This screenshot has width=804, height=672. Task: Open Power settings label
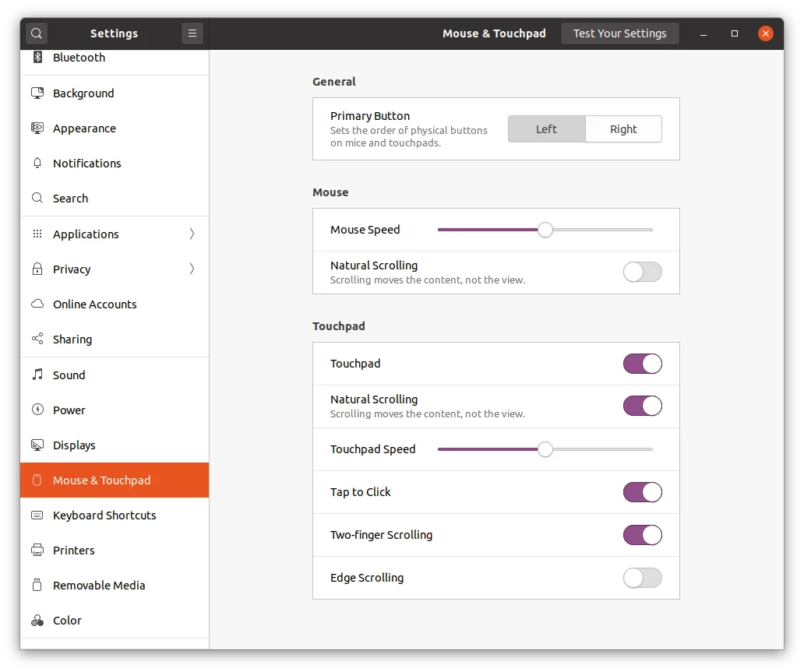click(x=69, y=410)
